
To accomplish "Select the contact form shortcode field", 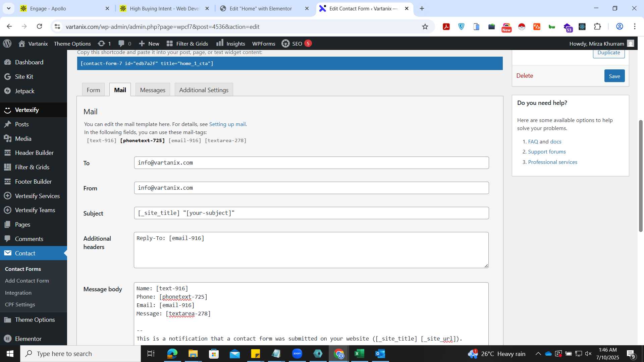I will click(290, 63).
